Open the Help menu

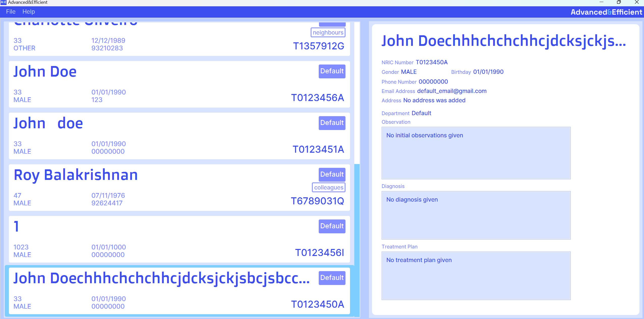29,12
